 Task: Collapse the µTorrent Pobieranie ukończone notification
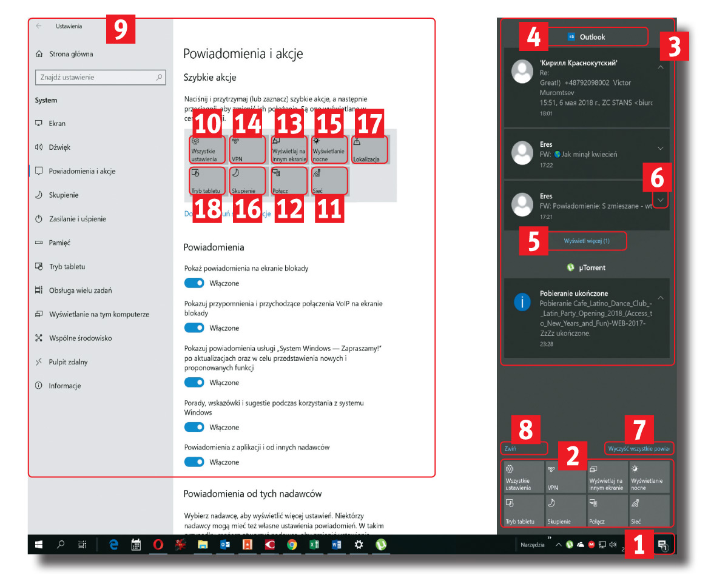[661, 297]
